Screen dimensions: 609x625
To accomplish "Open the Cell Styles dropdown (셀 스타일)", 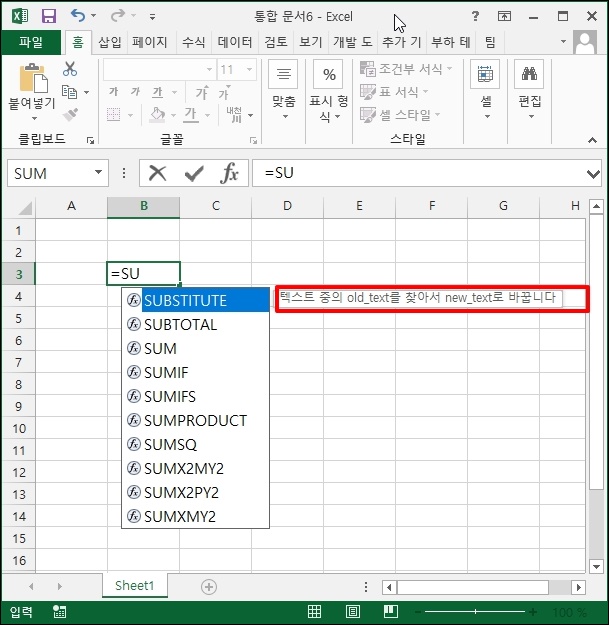I will (x=401, y=115).
